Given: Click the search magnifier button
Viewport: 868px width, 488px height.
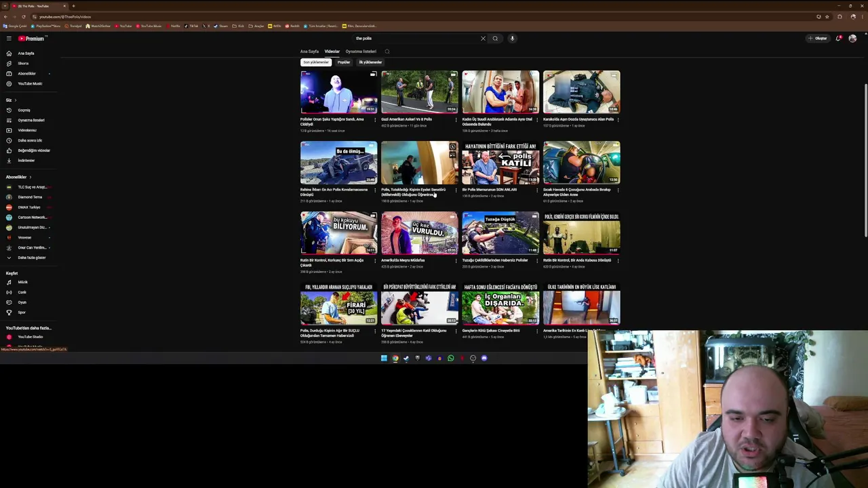Looking at the screenshot, I should (x=495, y=39).
